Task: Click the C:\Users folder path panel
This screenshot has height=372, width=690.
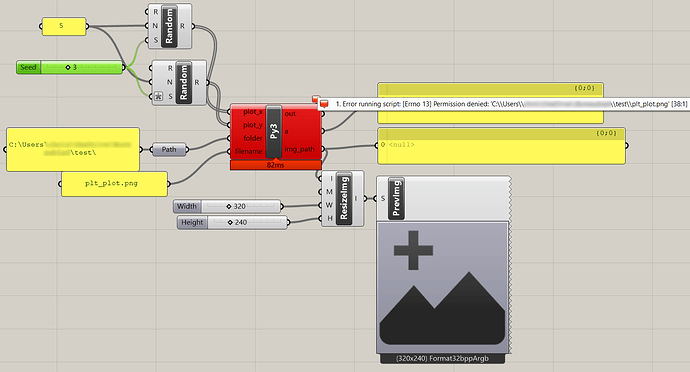Action: (73, 149)
